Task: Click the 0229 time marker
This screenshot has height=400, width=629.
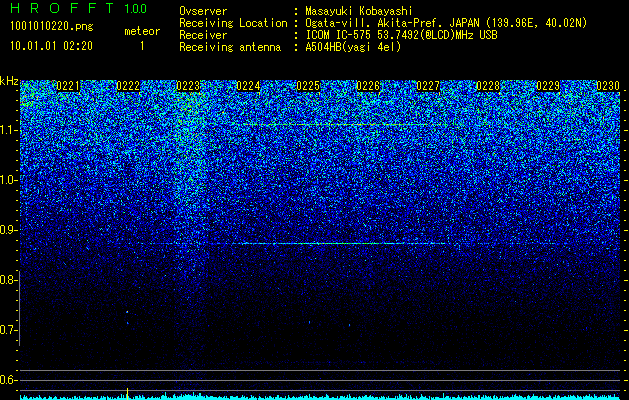Action: click(548, 86)
